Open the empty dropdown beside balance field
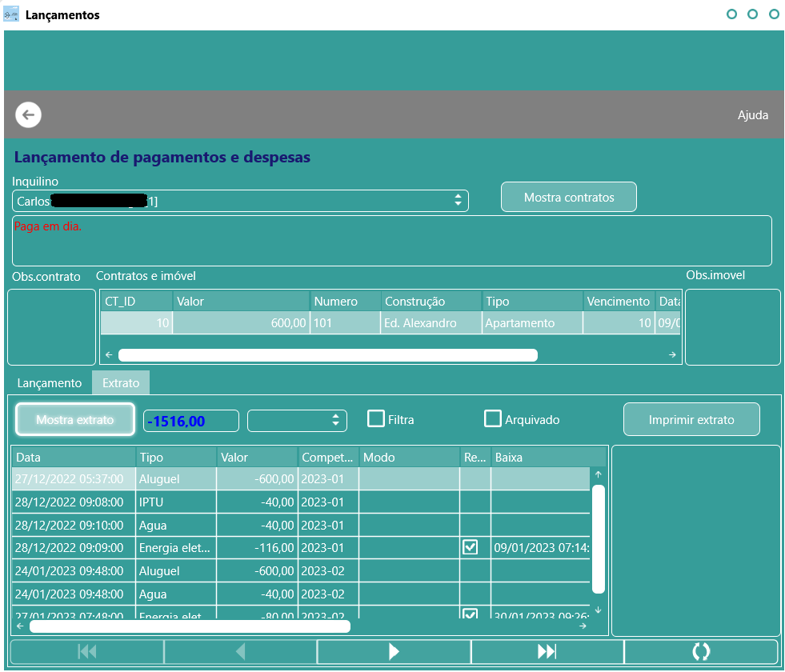This screenshot has height=672, width=785. [x=297, y=421]
